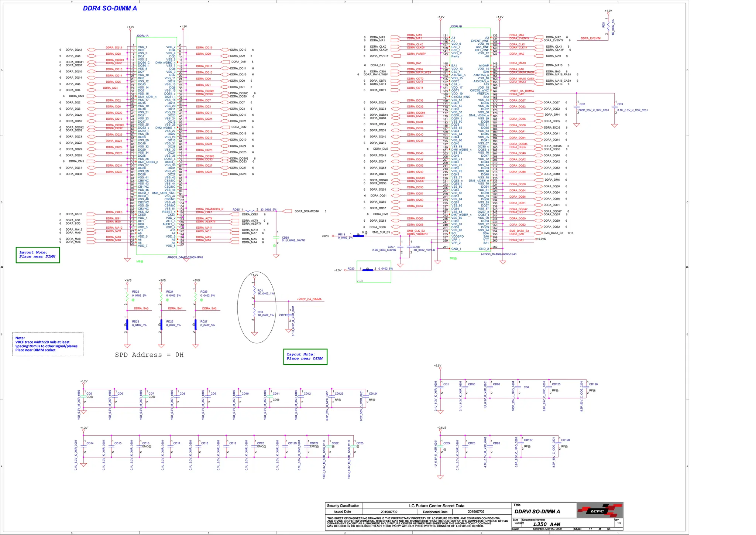Select resistor label RD5

coord(604,25)
